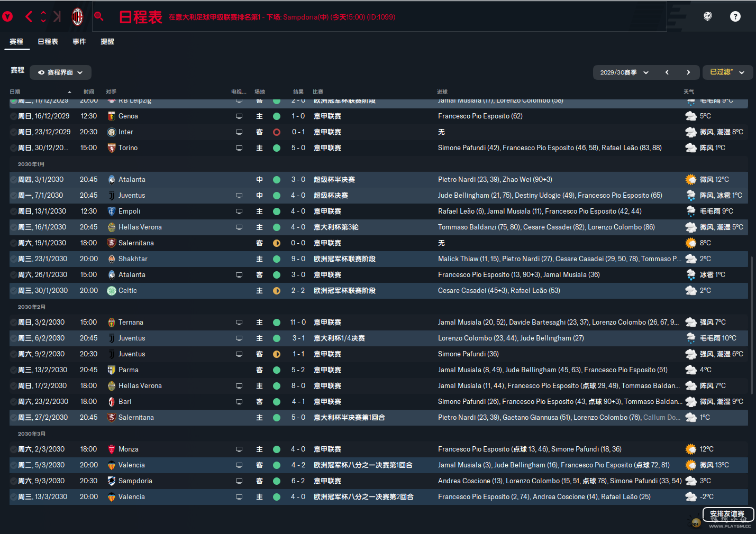This screenshot has height=534, width=756.
Task: Open the Hellas Verona 17/2/2030 opponent link
Action: (x=140, y=386)
